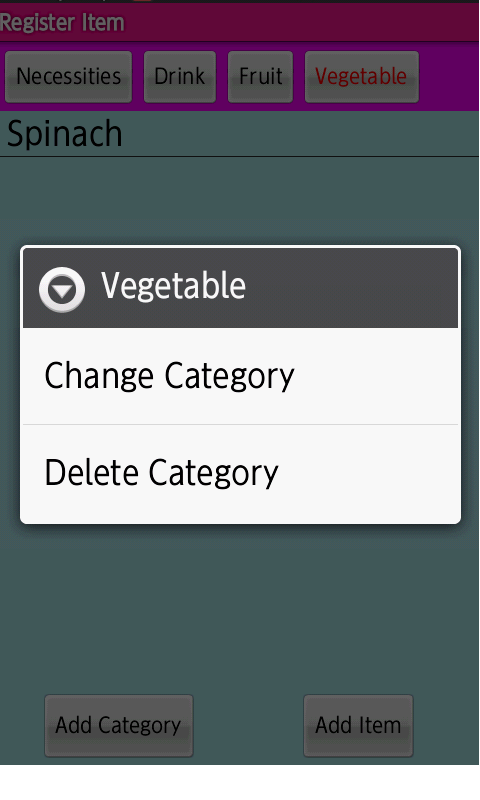The height and width of the screenshot is (800, 480).
Task: Open the Drink category tab
Action: (x=180, y=77)
